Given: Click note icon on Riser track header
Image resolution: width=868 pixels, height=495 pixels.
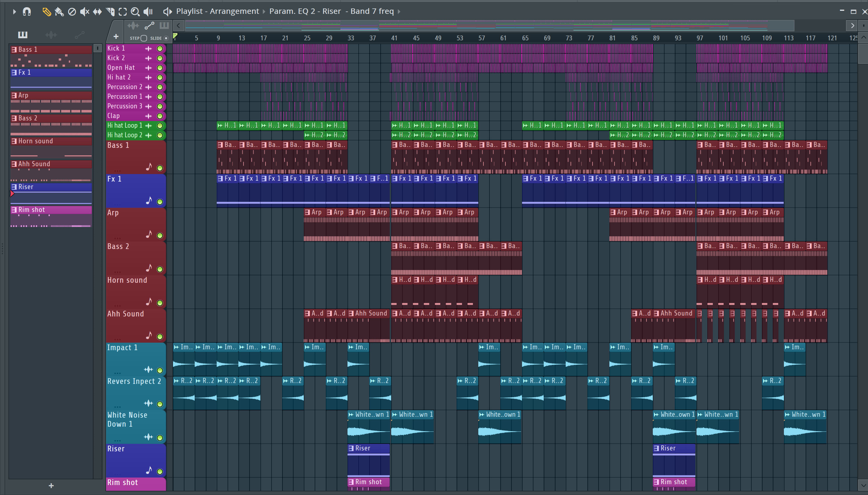Looking at the screenshot, I should [x=149, y=471].
